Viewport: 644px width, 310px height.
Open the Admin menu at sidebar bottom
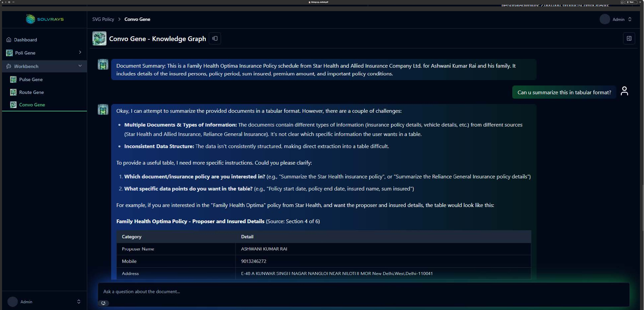coord(44,302)
